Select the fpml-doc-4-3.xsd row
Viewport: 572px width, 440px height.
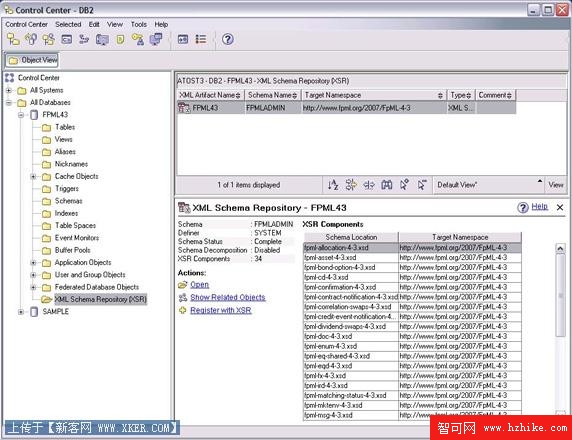coord(413,336)
